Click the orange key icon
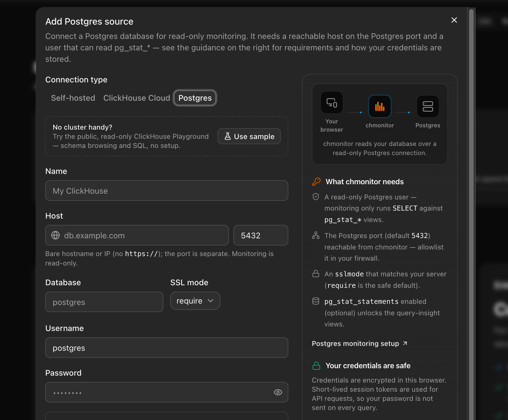 [x=316, y=182]
